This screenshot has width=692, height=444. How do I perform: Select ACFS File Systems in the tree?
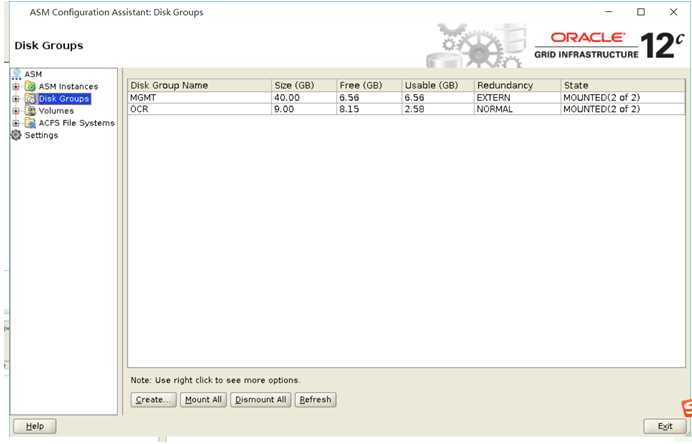pos(77,123)
